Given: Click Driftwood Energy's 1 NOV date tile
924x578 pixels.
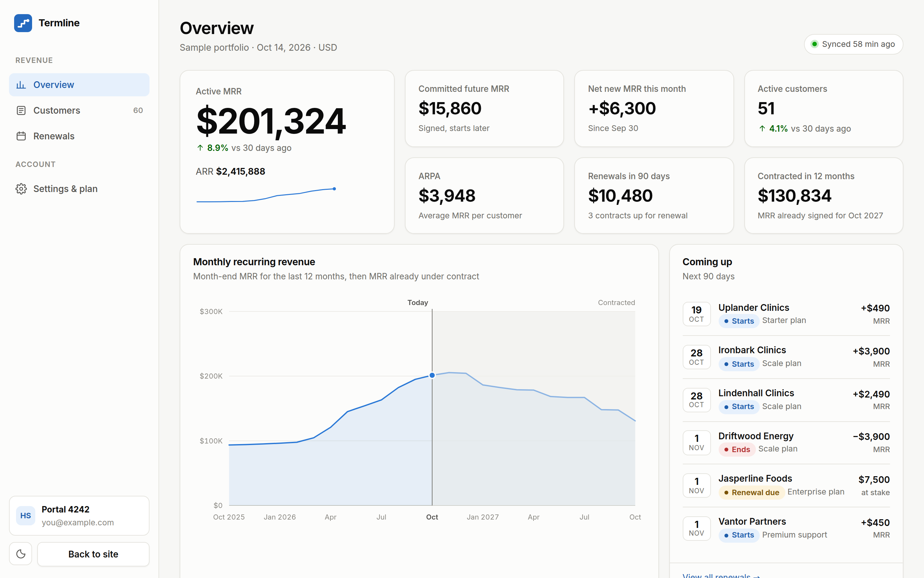Looking at the screenshot, I should click(697, 443).
